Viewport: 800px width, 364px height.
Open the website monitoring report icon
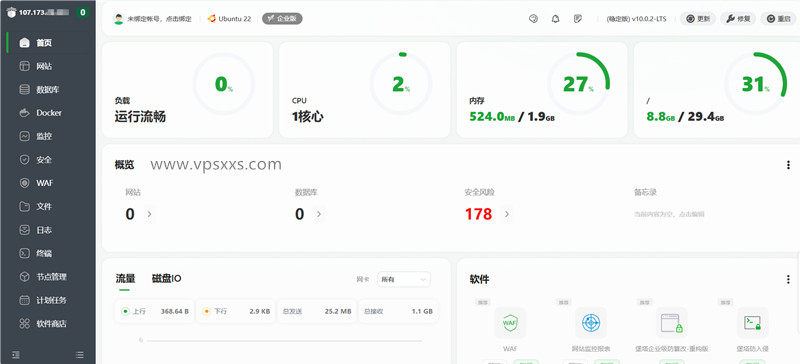coord(591,323)
